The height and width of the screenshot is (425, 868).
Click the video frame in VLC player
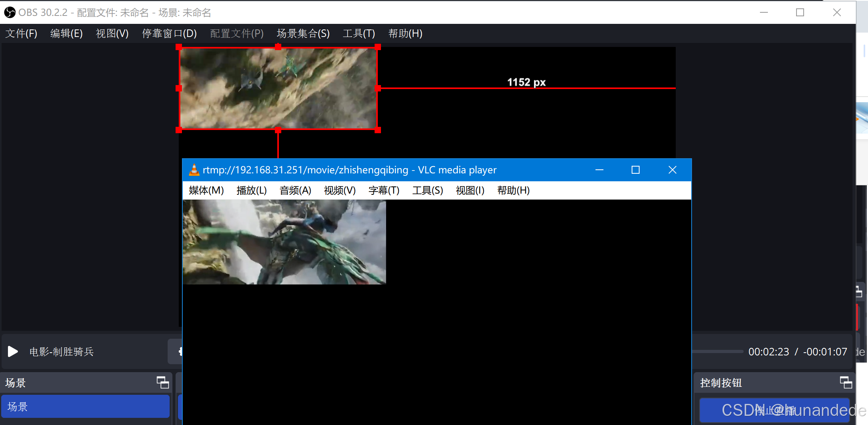(x=284, y=242)
